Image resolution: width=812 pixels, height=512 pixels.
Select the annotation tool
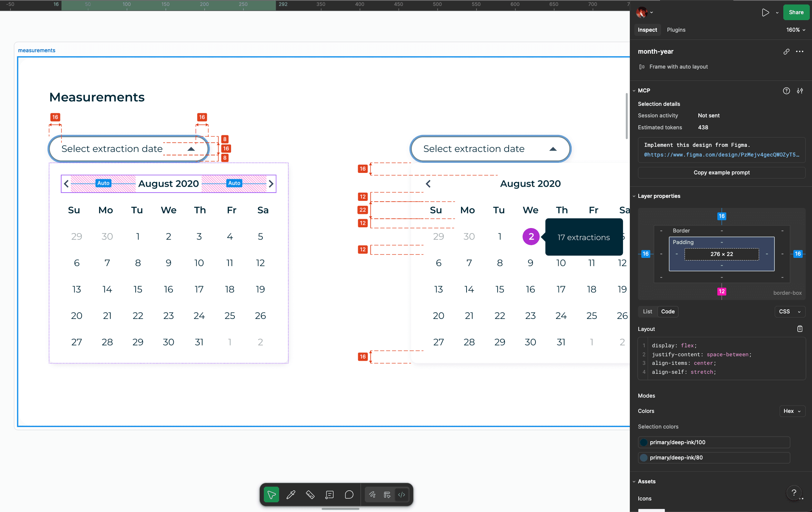pos(329,495)
